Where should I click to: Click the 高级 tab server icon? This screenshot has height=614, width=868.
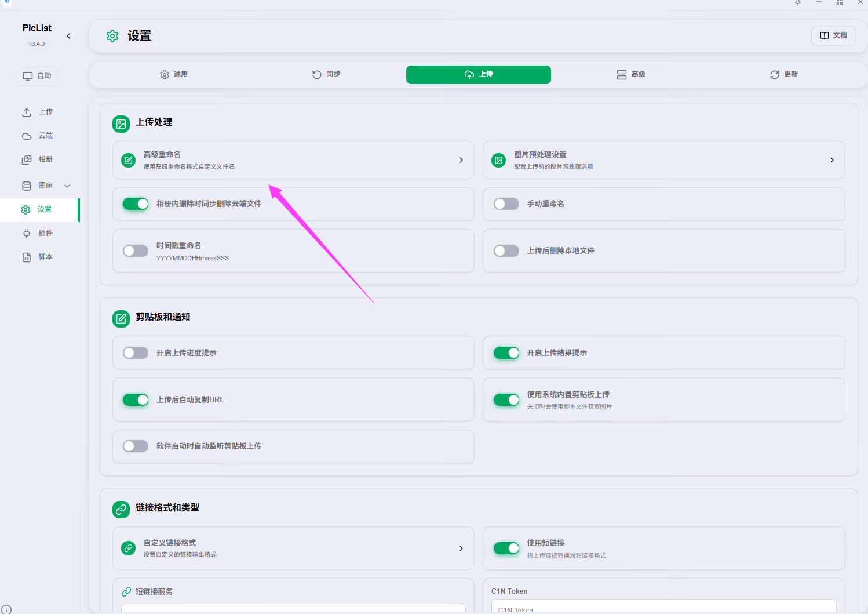coord(622,75)
